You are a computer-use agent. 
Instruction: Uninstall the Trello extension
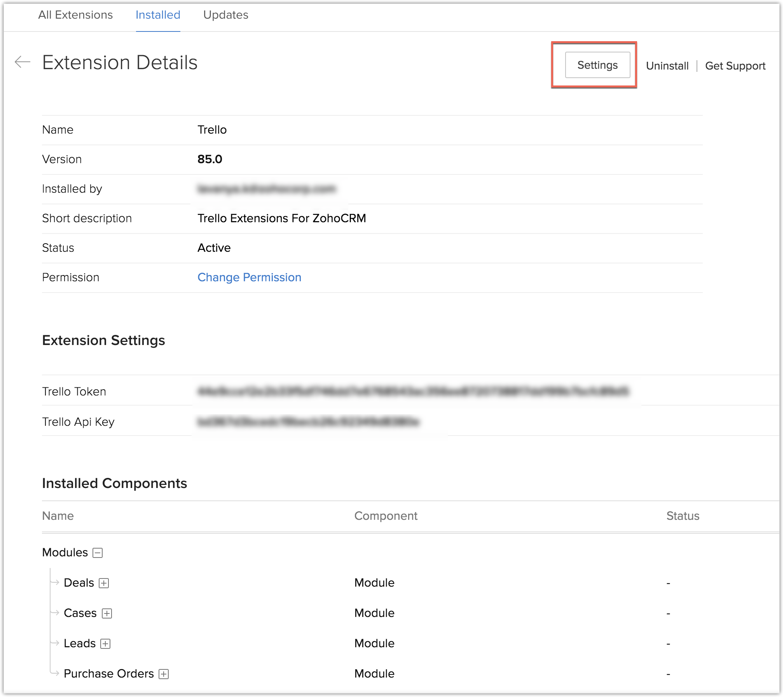(x=667, y=66)
